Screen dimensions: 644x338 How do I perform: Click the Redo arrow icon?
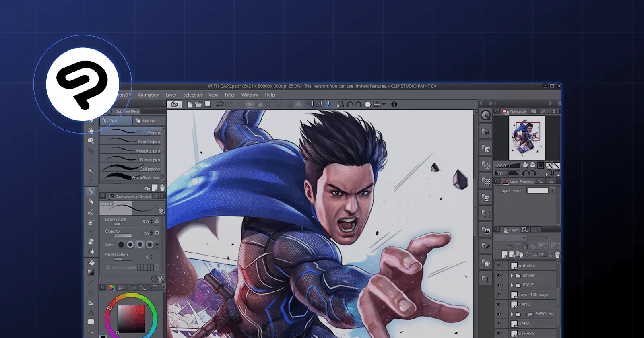[x=229, y=104]
